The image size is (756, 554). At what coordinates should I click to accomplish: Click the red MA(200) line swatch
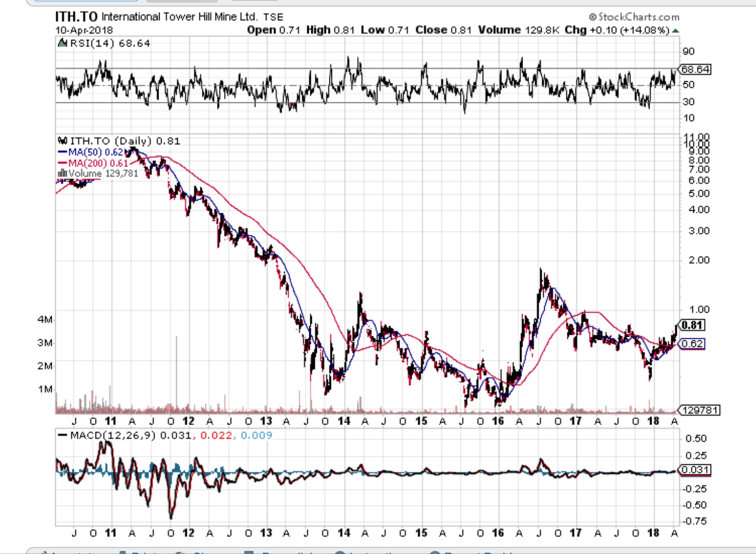(x=63, y=163)
